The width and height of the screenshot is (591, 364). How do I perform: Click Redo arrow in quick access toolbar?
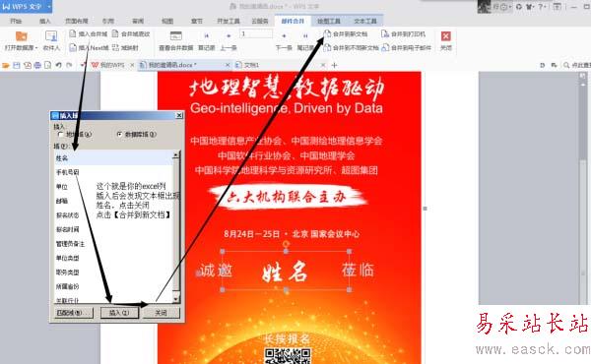tap(69, 66)
